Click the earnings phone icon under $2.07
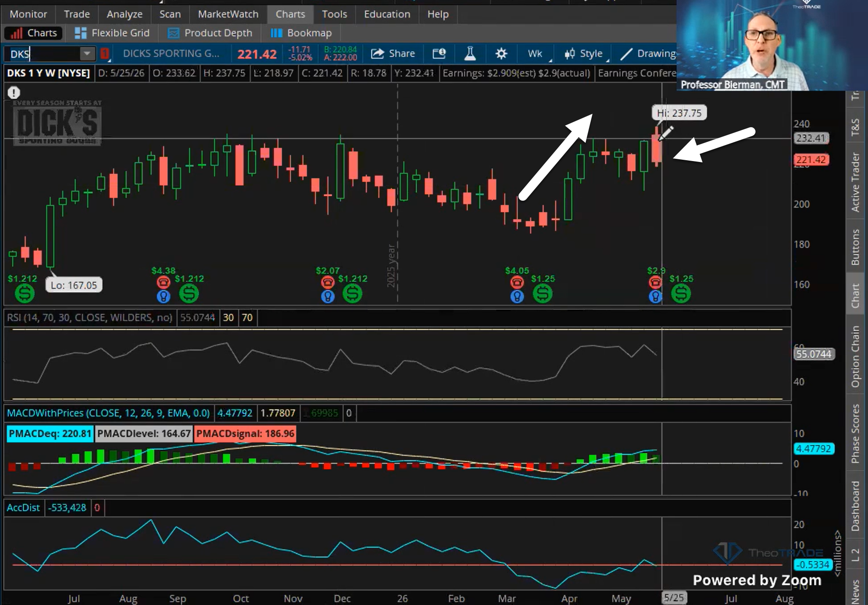Screen dimensions: 868x605 coord(328,282)
